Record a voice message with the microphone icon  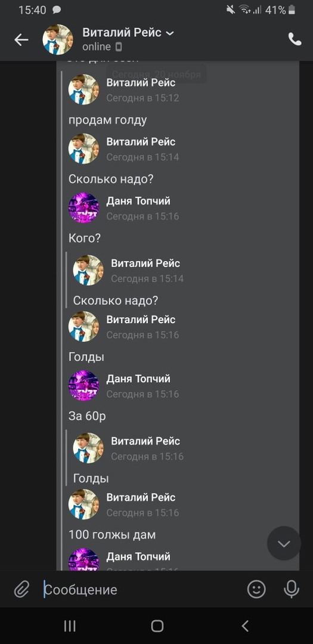(x=291, y=590)
